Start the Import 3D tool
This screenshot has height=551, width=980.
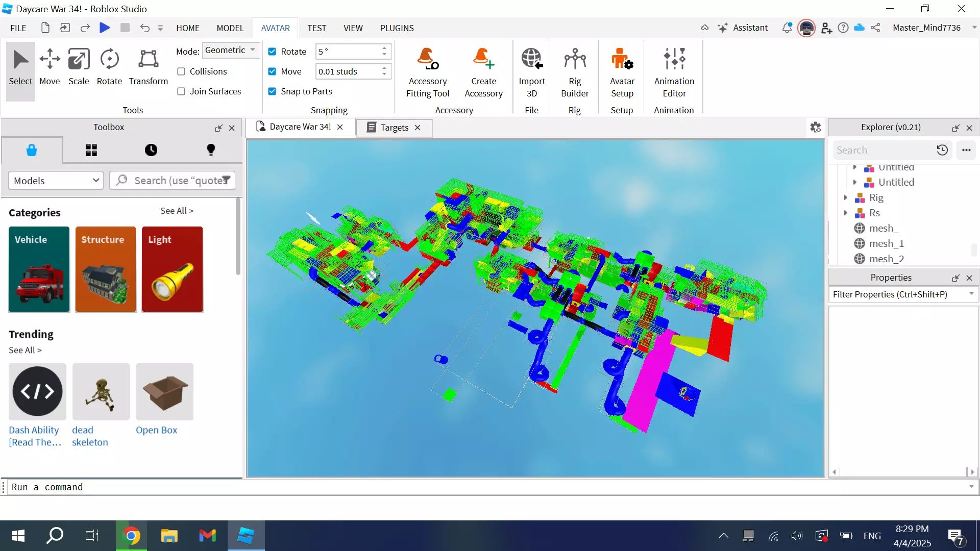pos(531,72)
